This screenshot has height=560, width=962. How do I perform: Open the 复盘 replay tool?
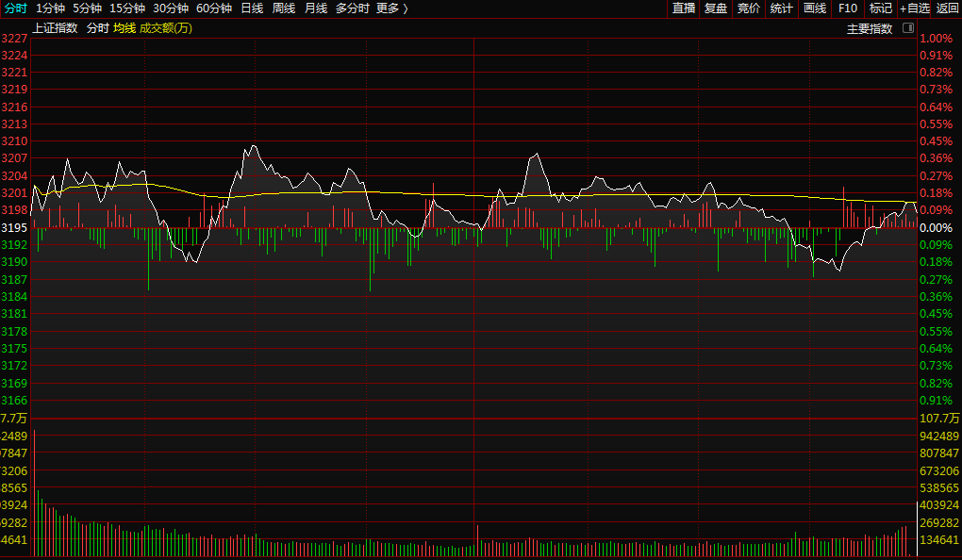(716, 8)
